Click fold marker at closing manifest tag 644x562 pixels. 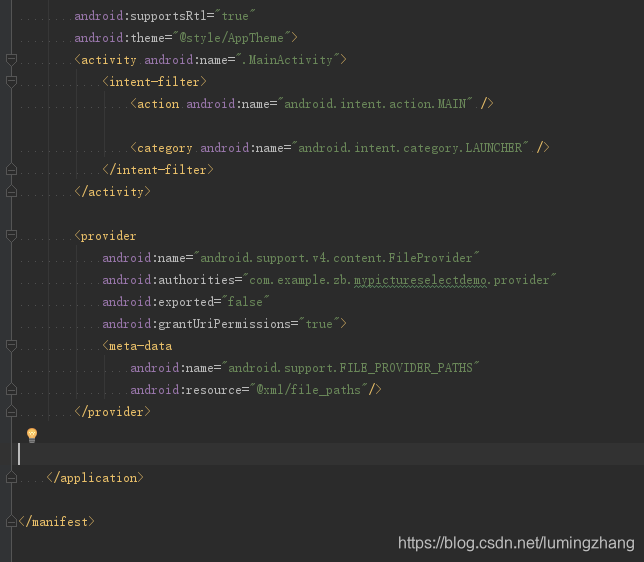(x=12, y=522)
